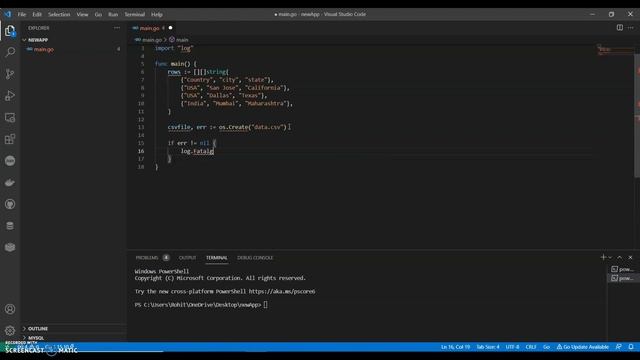640x360 pixels.
Task: Open the Extensions view icon
Action: tap(10, 139)
